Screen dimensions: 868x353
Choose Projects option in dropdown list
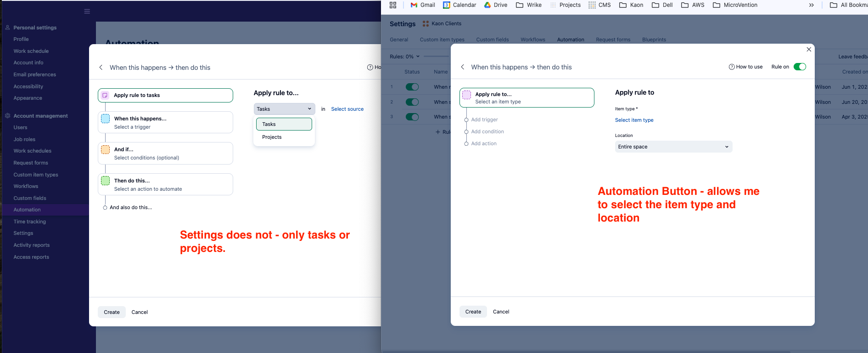[x=284, y=137]
